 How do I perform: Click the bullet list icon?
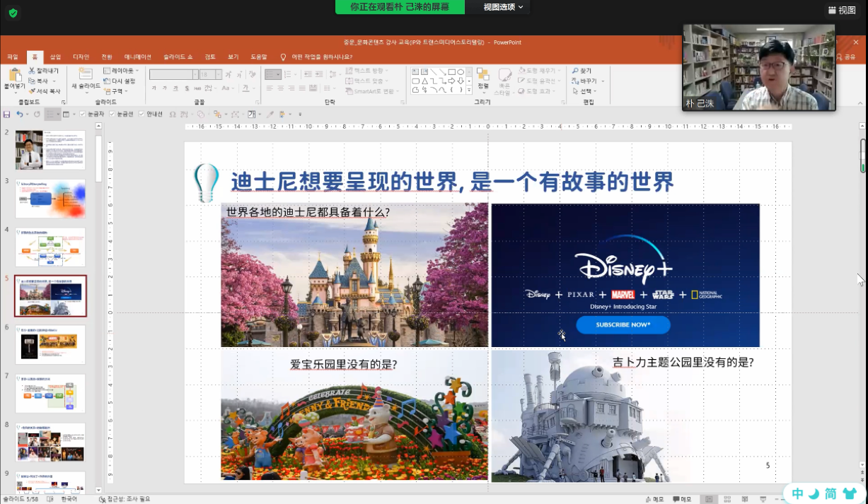270,74
